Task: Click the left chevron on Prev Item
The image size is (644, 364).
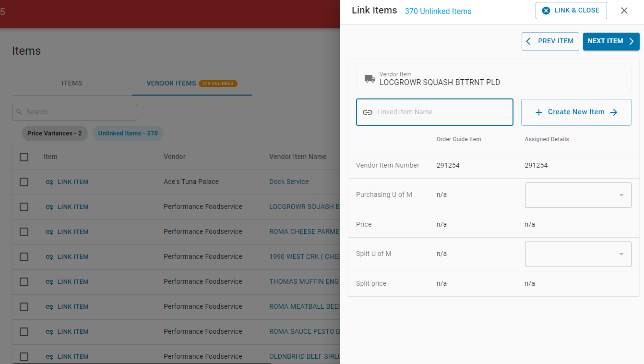Action: (528, 41)
